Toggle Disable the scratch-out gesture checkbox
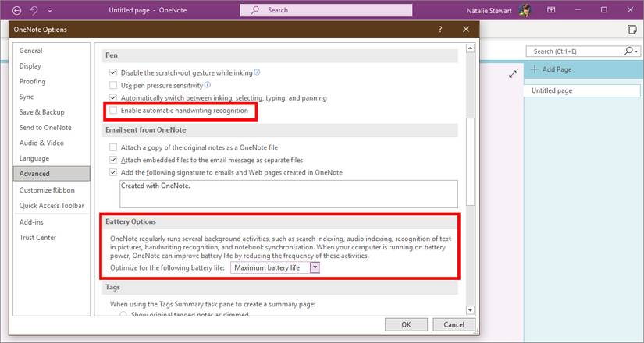 pos(113,72)
